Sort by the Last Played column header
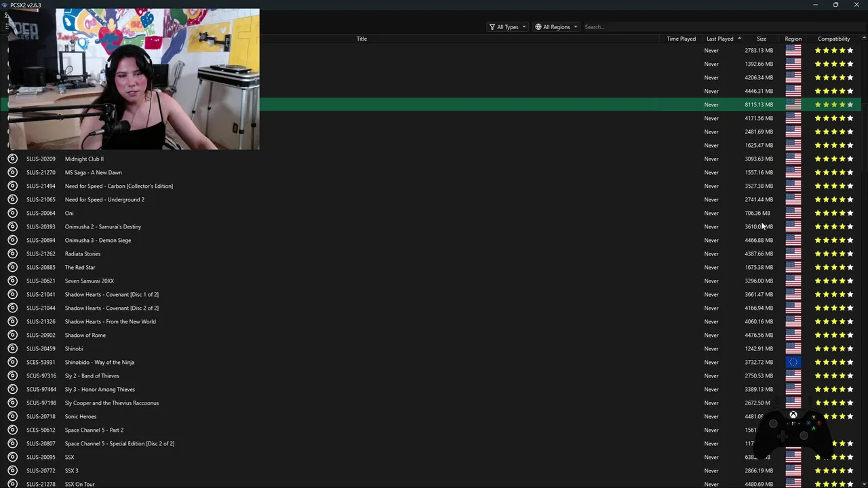Image resolution: width=868 pixels, height=488 pixels. pos(720,39)
